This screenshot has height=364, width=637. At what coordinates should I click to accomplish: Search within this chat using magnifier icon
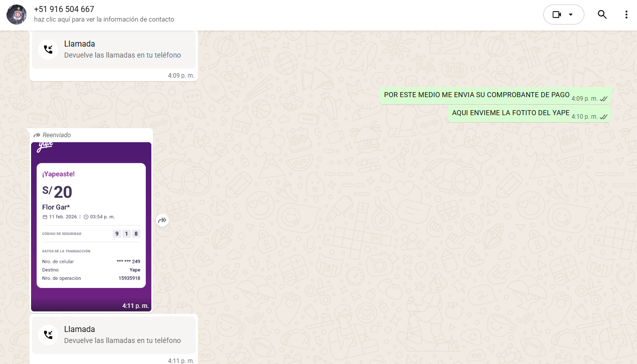click(602, 15)
